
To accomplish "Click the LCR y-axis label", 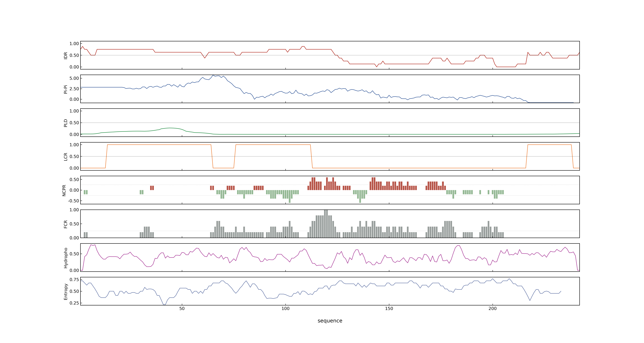I will pos(66,157).
